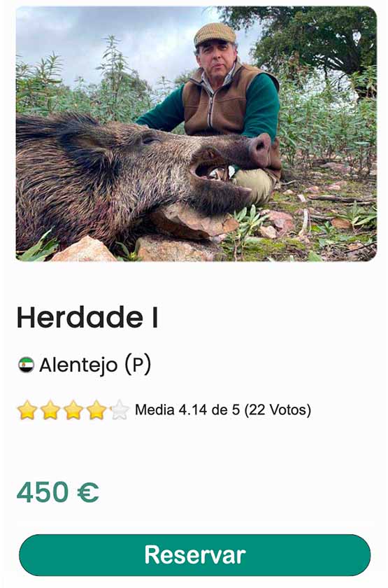Click the (P) country marker
Viewport: 388px width, 588px height.
click(x=138, y=365)
